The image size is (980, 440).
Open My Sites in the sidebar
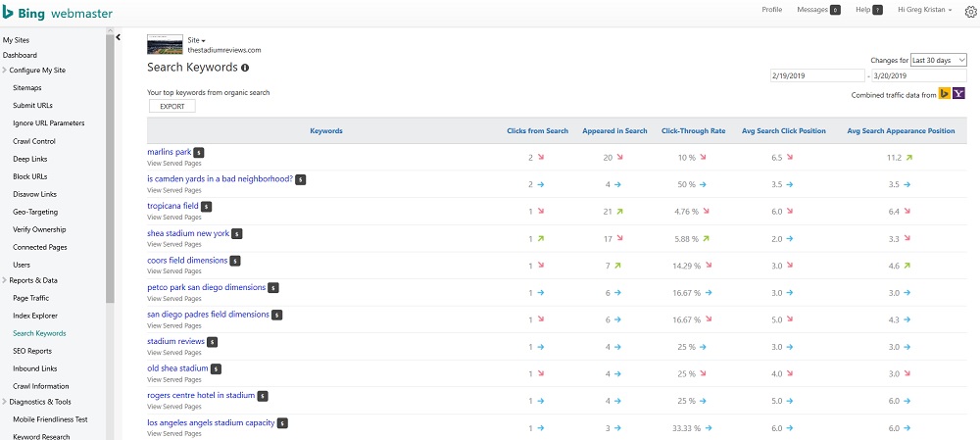pyautogui.click(x=17, y=40)
